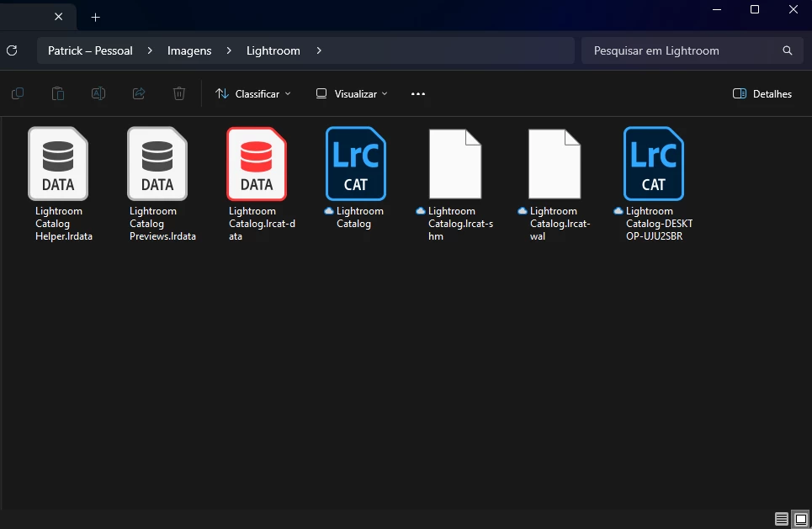Click the refresh icon beside the address bar
Screen dimensions: 812x529
[12, 50]
